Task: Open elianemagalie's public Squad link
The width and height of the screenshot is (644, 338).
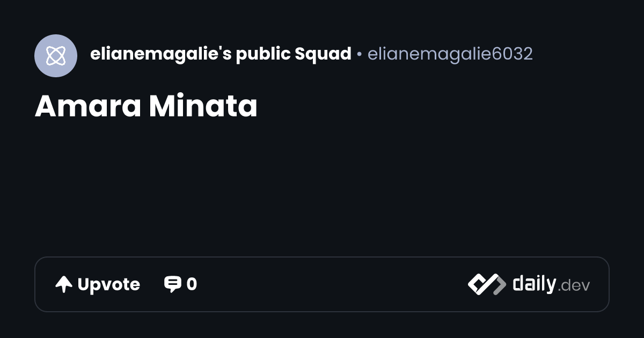Action: pyautogui.click(x=221, y=54)
